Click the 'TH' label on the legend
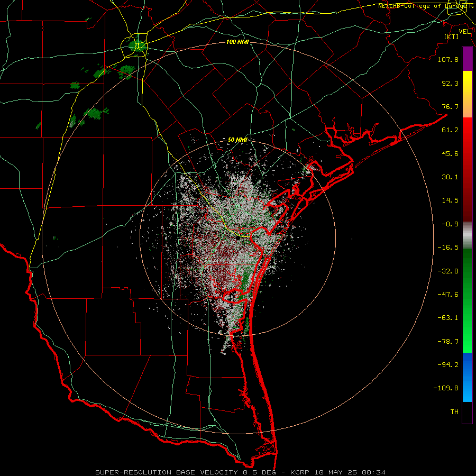The width and height of the screenshot is (476, 476). (454, 411)
